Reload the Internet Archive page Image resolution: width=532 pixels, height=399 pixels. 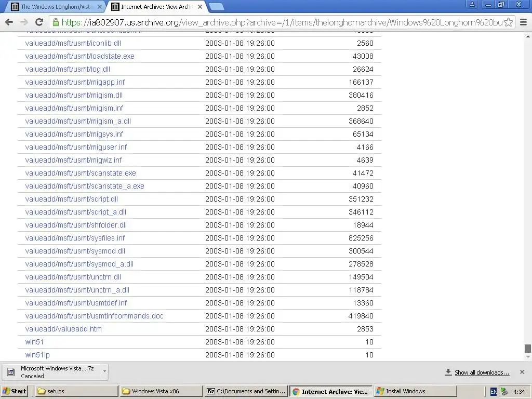coord(39,22)
